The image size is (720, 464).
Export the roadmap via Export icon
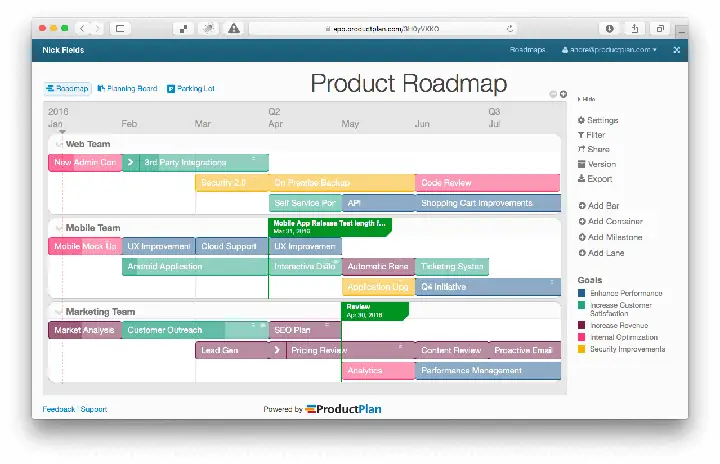click(x=595, y=179)
